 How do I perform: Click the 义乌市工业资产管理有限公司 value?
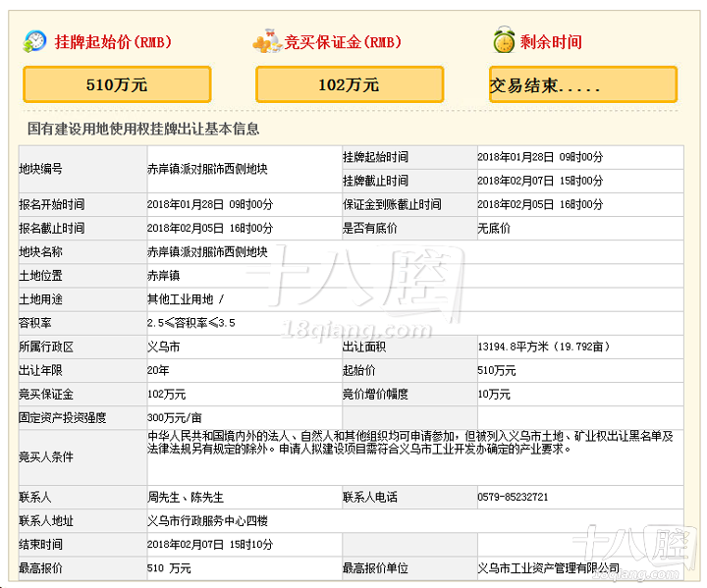(x=549, y=568)
